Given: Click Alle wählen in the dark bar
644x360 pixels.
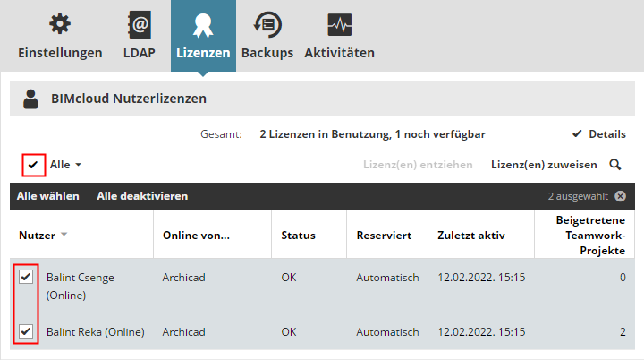Looking at the screenshot, I should (x=48, y=196).
